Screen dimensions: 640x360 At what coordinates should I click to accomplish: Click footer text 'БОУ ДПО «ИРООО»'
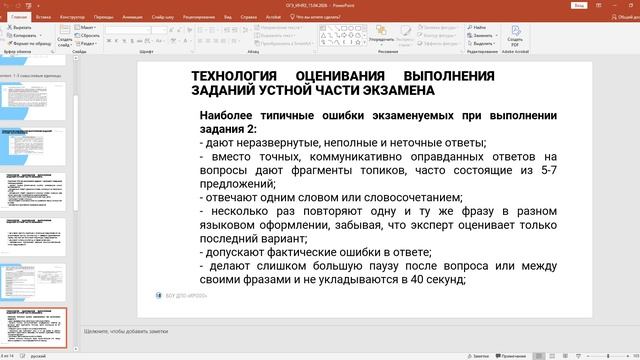[x=186, y=296]
